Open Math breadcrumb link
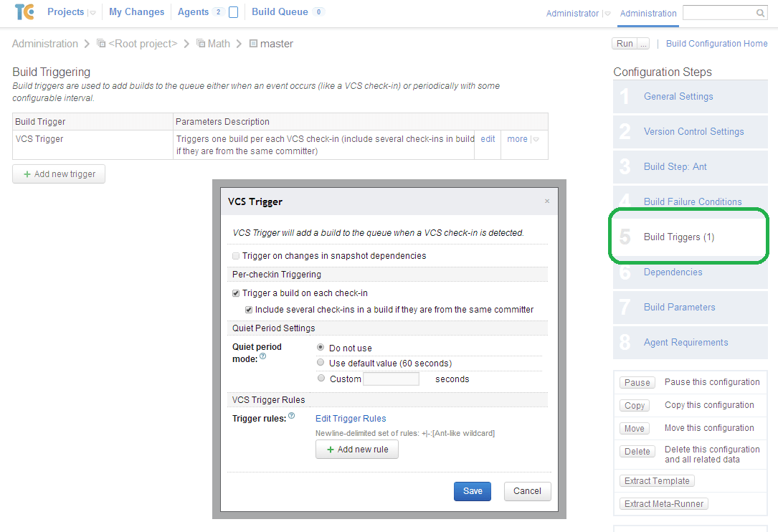The width and height of the screenshot is (778, 532). [219, 44]
